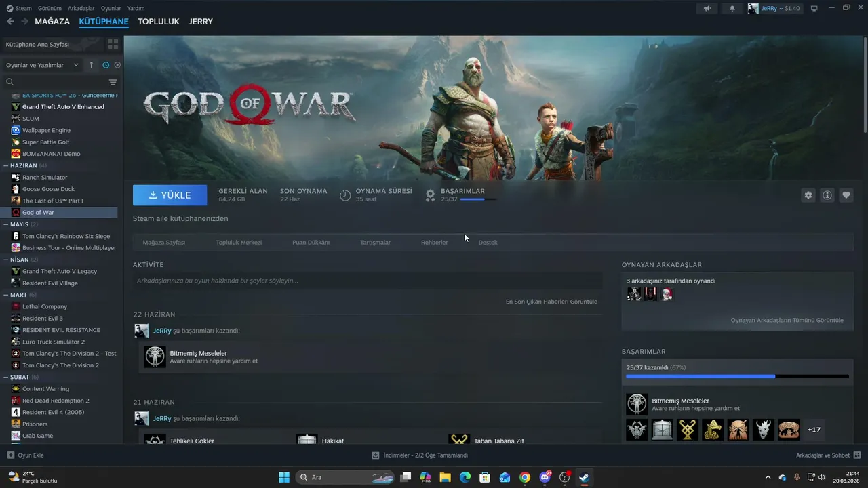Open Topluluk Merkezi link
The image size is (868, 488).
(x=239, y=242)
